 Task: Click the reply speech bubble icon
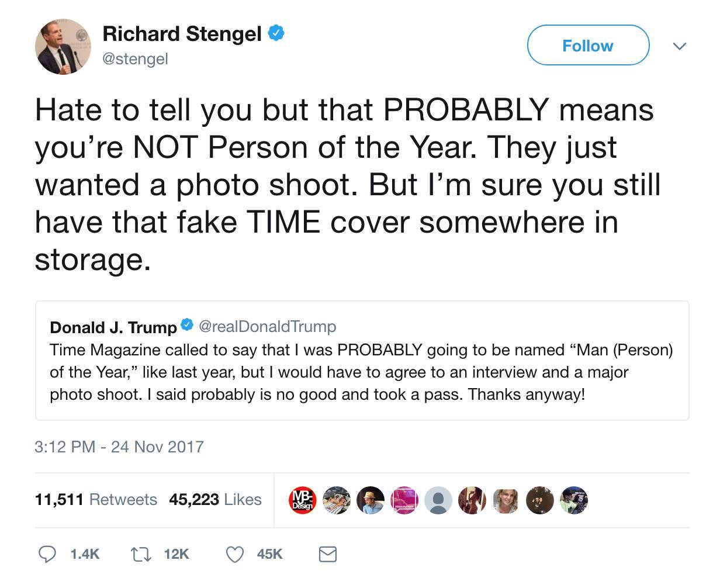46,554
